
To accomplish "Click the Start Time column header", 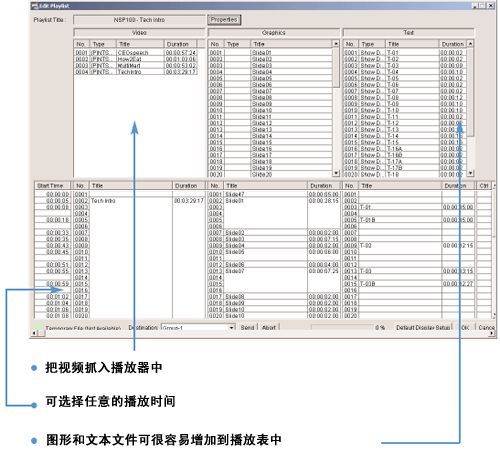I will (x=53, y=186).
